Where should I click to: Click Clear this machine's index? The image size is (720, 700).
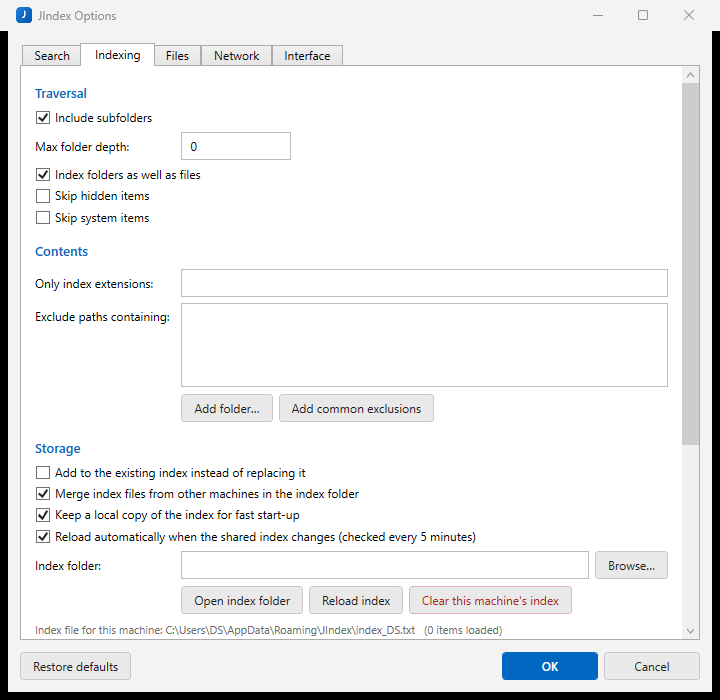coord(490,600)
